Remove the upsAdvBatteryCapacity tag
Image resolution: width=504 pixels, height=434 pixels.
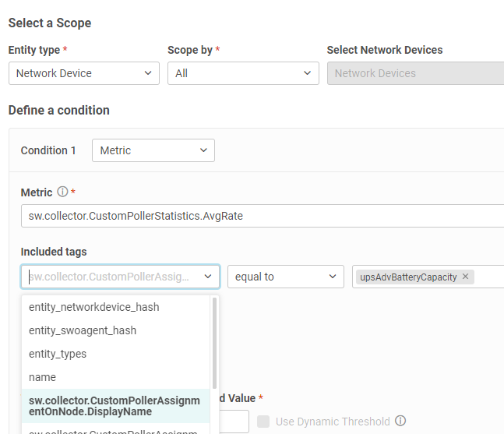pyautogui.click(x=466, y=277)
